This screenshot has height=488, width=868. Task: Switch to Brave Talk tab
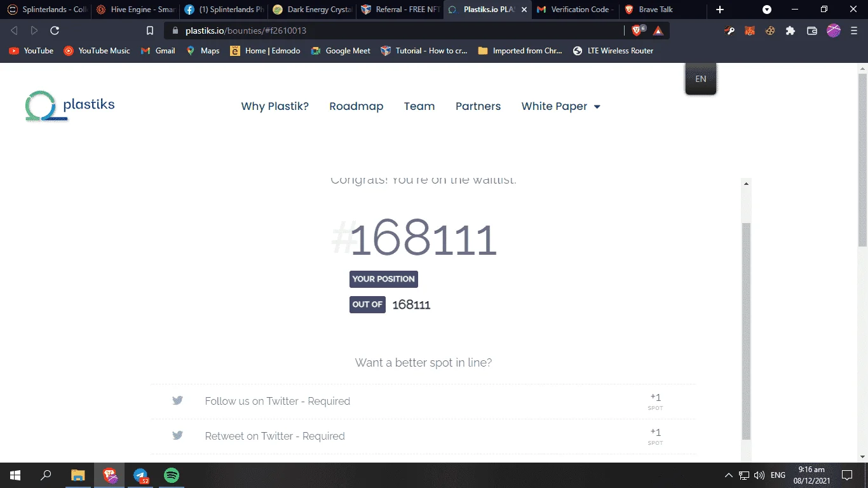tap(663, 10)
